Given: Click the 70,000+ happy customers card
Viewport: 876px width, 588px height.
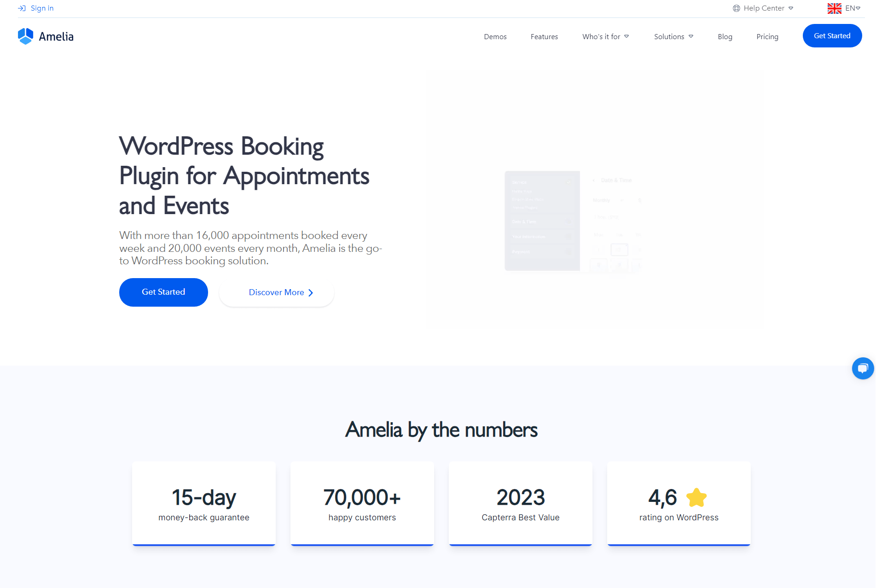Looking at the screenshot, I should pos(362,503).
